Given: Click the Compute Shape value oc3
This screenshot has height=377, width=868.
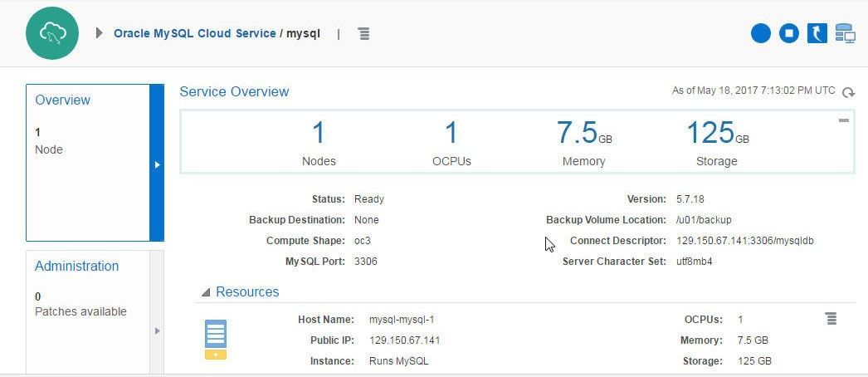Looking at the screenshot, I should pyautogui.click(x=363, y=241).
